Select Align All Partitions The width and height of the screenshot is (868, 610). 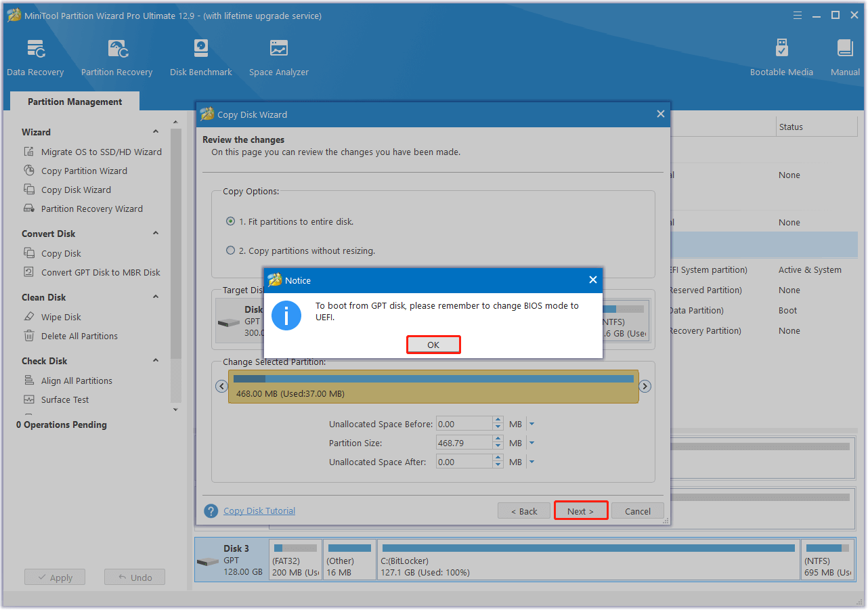(x=68, y=380)
